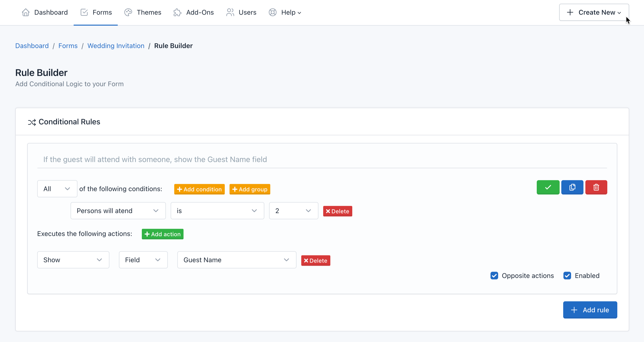The width and height of the screenshot is (644, 342).
Task: Click the Add condition button
Action: point(199,189)
